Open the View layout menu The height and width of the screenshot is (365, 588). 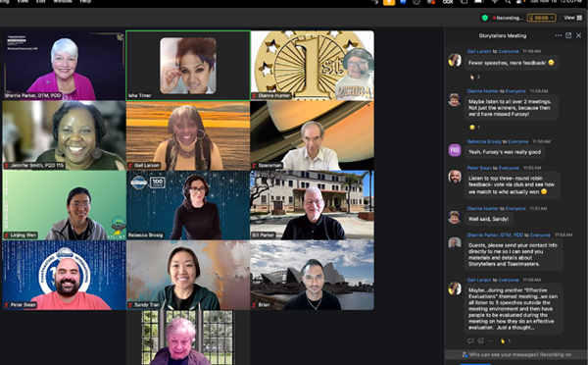[x=572, y=18]
